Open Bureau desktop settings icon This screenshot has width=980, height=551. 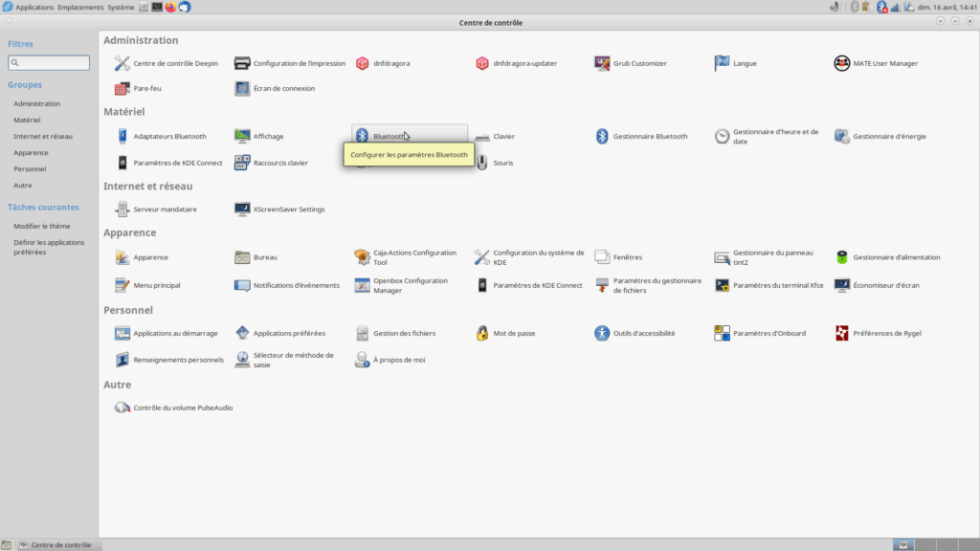click(242, 256)
